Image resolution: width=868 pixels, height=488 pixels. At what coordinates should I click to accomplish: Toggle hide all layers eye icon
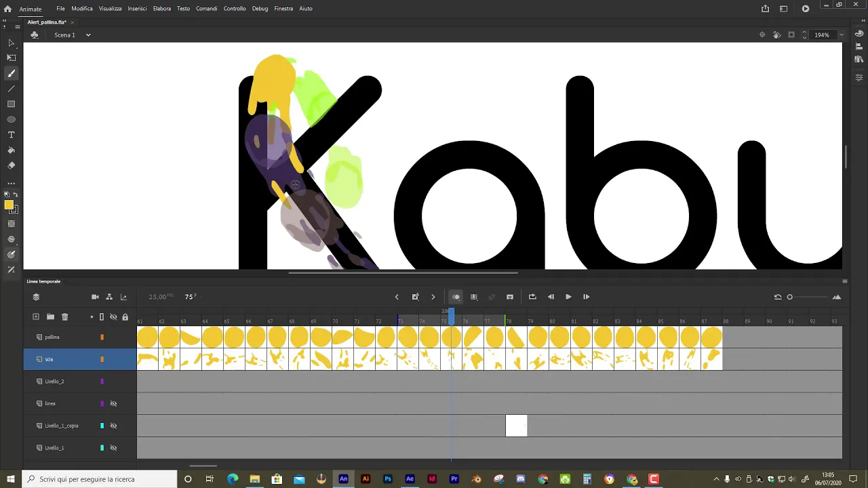113,317
